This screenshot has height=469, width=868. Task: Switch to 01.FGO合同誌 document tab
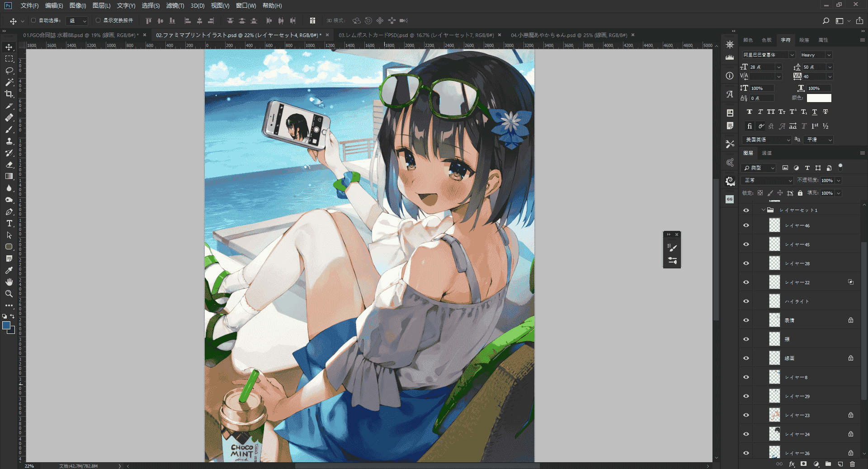(x=80, y=35)
